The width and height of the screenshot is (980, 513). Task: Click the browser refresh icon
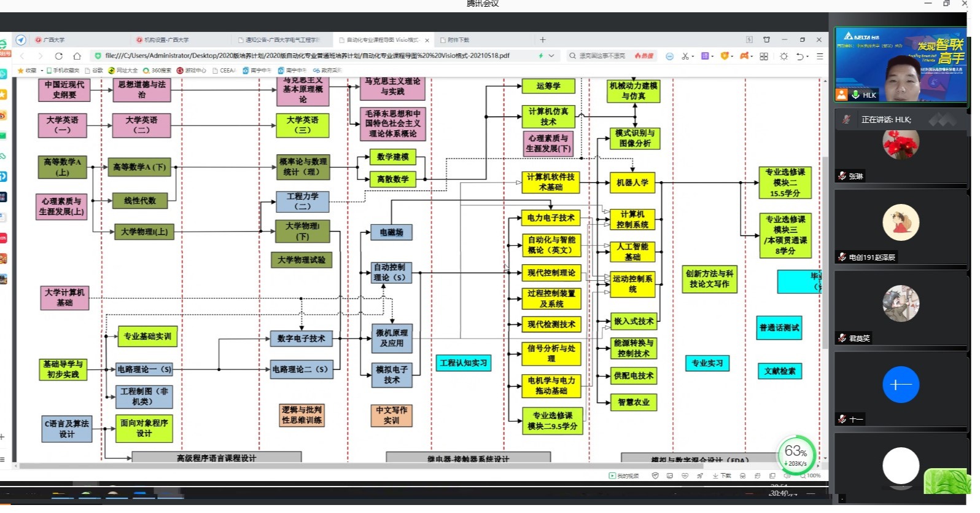pyautogui.click(x=59, y=56)
